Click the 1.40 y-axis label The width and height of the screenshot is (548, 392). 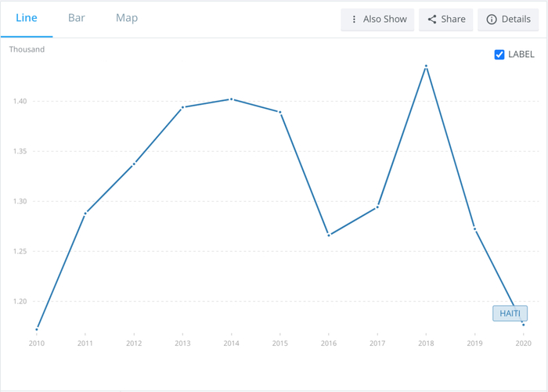(x=20, y=101)
